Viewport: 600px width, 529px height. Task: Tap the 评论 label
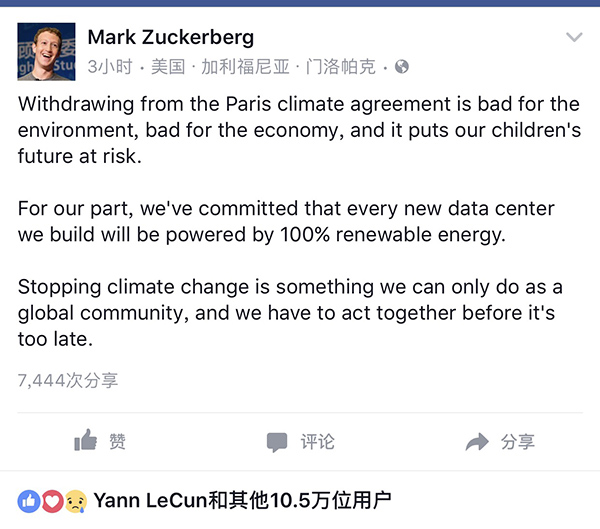[x=317, y=442]
